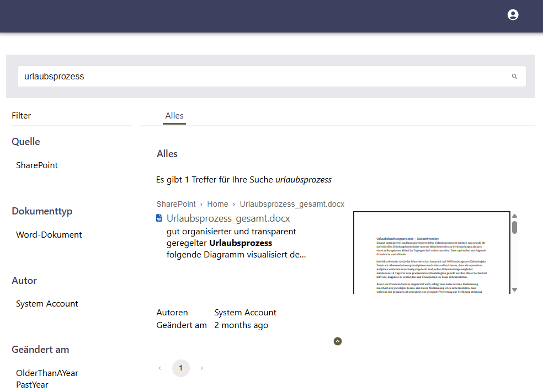Select the OlderThanAYear date filter
The height and width of the screenshot is (392, 543).
pos(47,373)
